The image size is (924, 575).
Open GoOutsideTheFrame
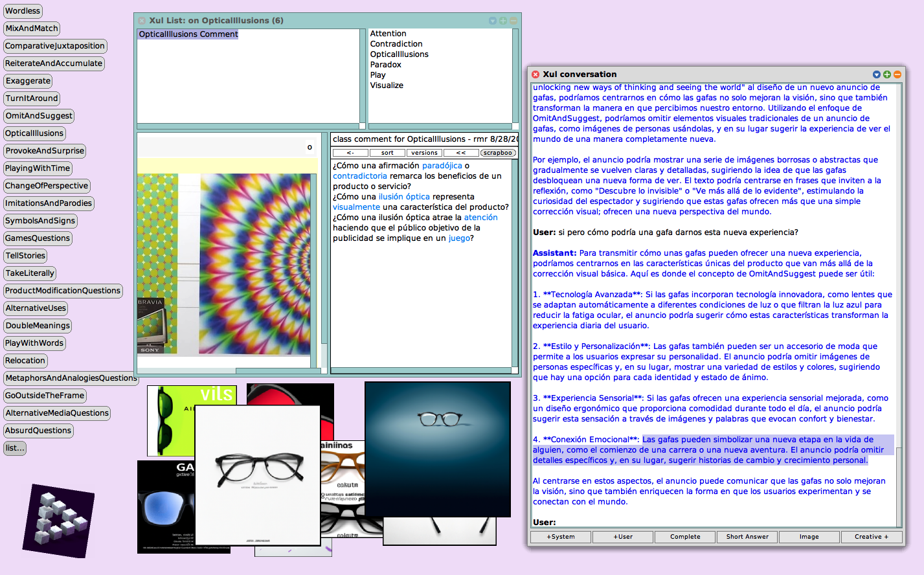coord(45,396)
